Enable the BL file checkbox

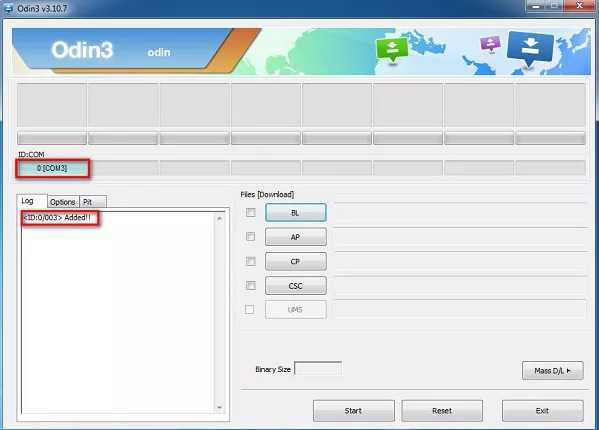click(251, 212)
